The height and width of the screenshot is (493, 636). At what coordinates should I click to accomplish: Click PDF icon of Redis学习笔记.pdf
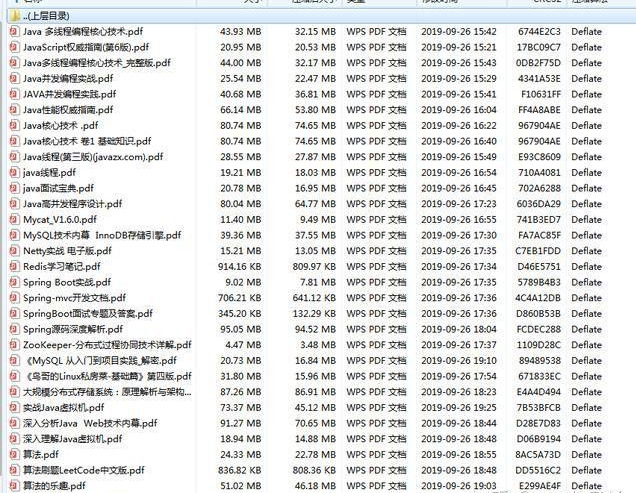tap(14, 267)
